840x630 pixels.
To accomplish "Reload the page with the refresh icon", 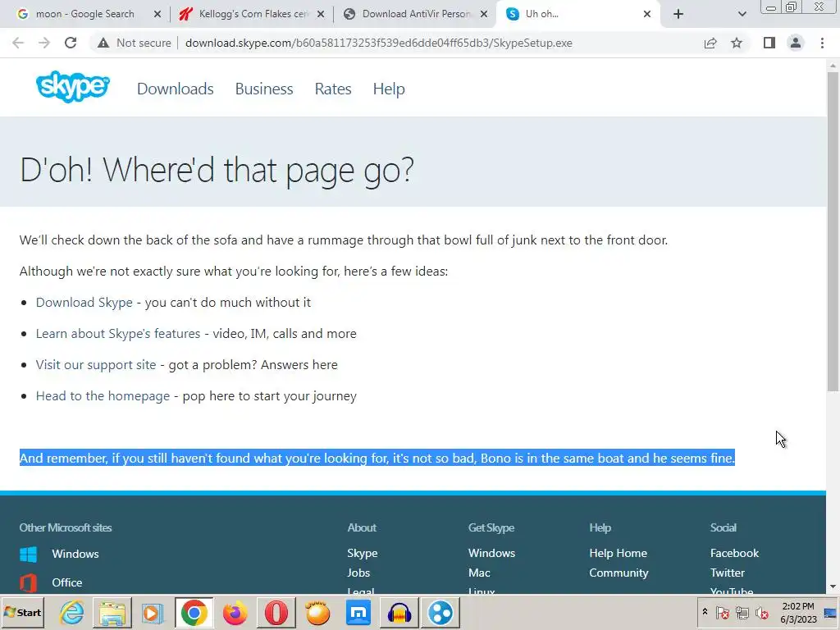I will pos(71,43).
